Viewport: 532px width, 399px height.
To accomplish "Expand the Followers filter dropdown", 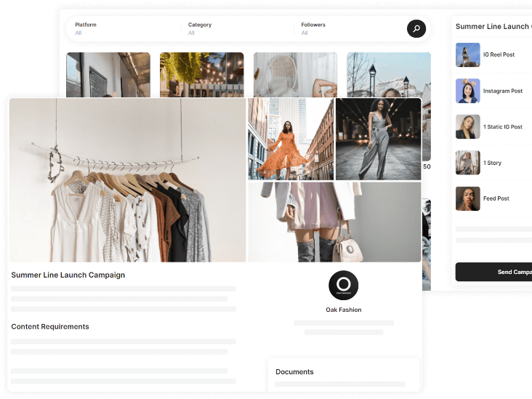I will click(349, 29).
